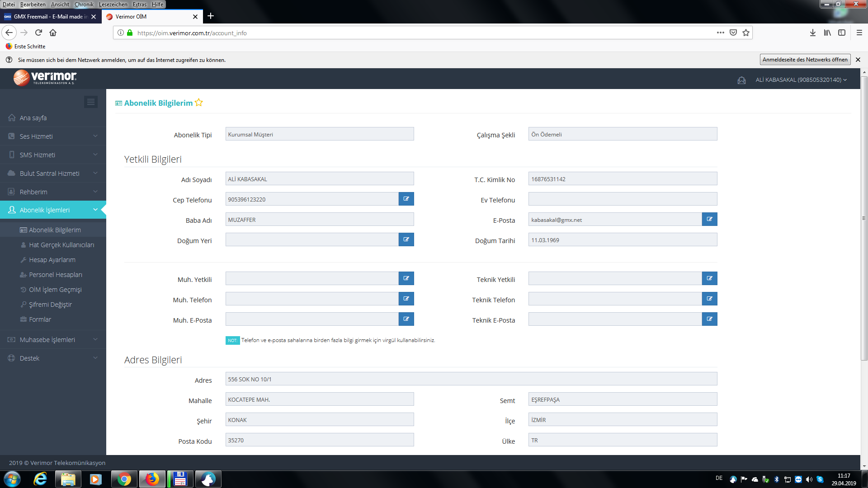The width and height of the screenshot is (868, 488).
Task: Expand Muhasebe İşlemleri menu
Action: click(53, 339)
